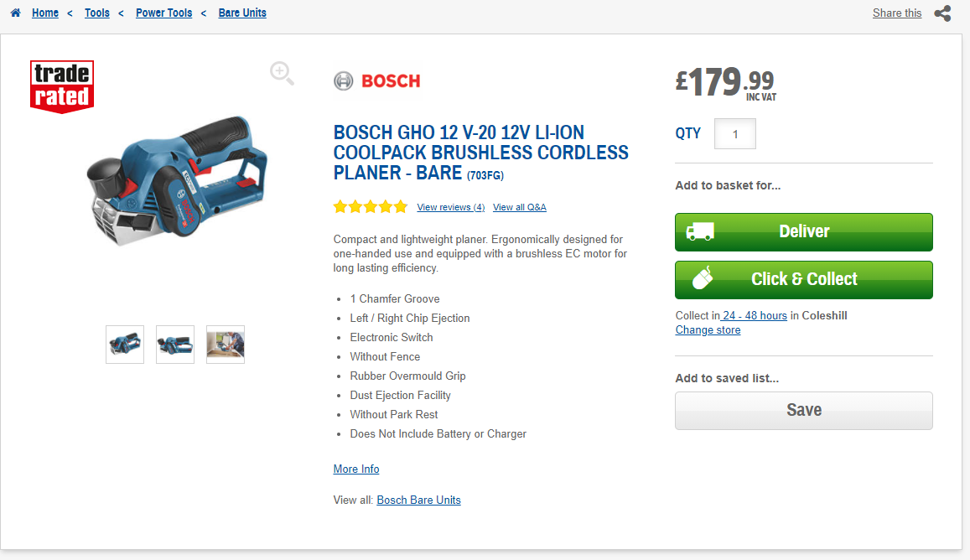Navigate to Bare Units breadcrumb
This screenshot has width=970, height=560.
click(x=242, y=13)
